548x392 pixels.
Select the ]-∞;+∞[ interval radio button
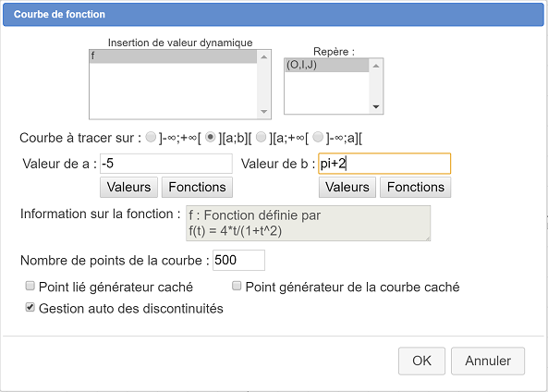pos(151,137)
